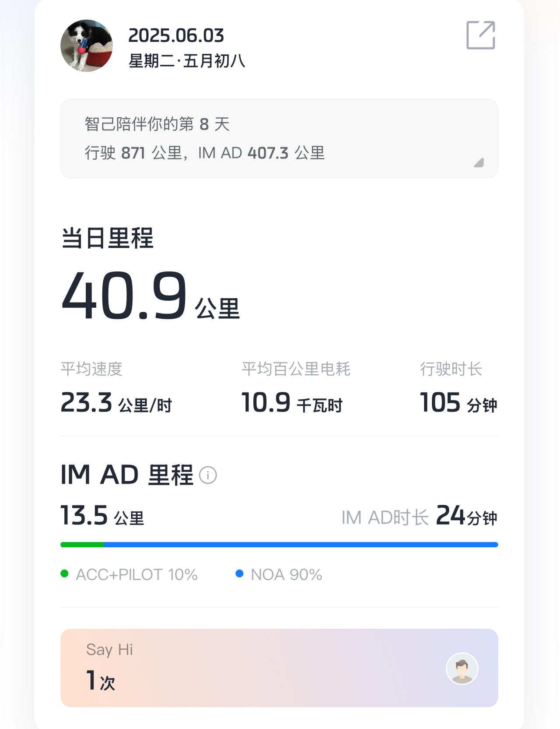This screenshot has height=729, width=560.
Task: Tap the Say Hi person avatar icon
Action: click(462, 669)
